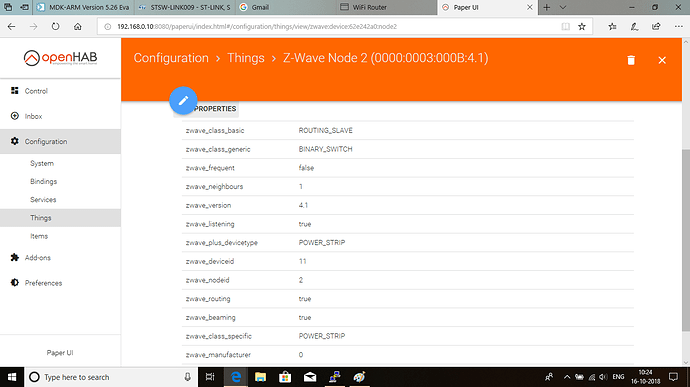This screenshot has height=387, width=690.
Task: Open the Add-ons puzzle piece icon
Action: coord(15,257)
